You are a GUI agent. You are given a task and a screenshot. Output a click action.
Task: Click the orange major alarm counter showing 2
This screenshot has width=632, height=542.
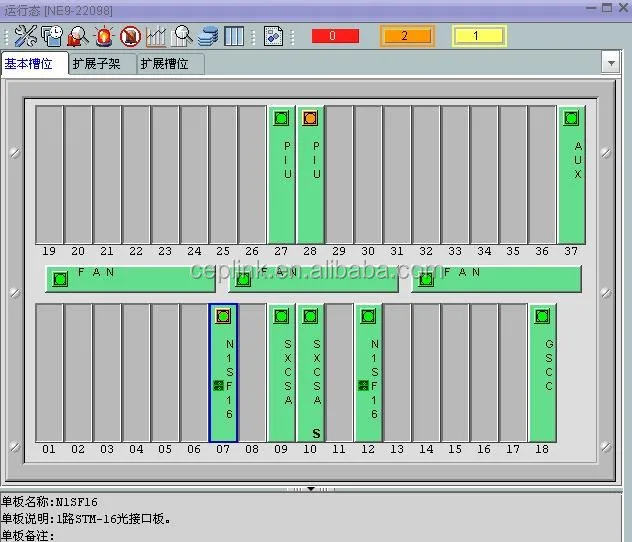coord(407,36)
